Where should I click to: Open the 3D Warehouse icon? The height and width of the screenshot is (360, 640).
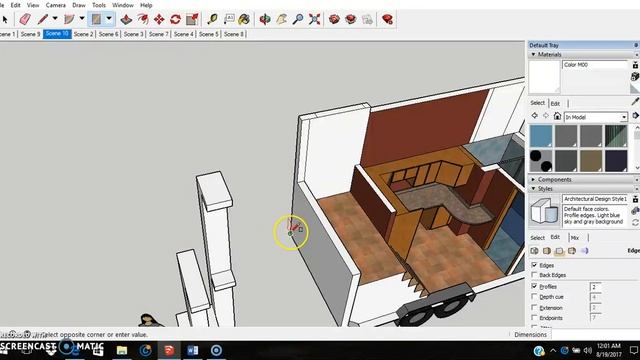point(334,19)
